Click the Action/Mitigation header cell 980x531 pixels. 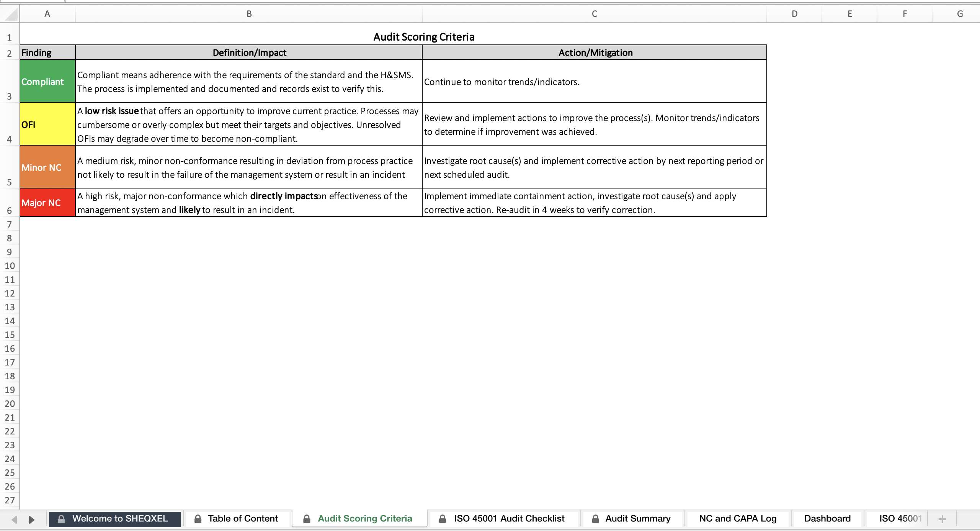pos(595,52)
